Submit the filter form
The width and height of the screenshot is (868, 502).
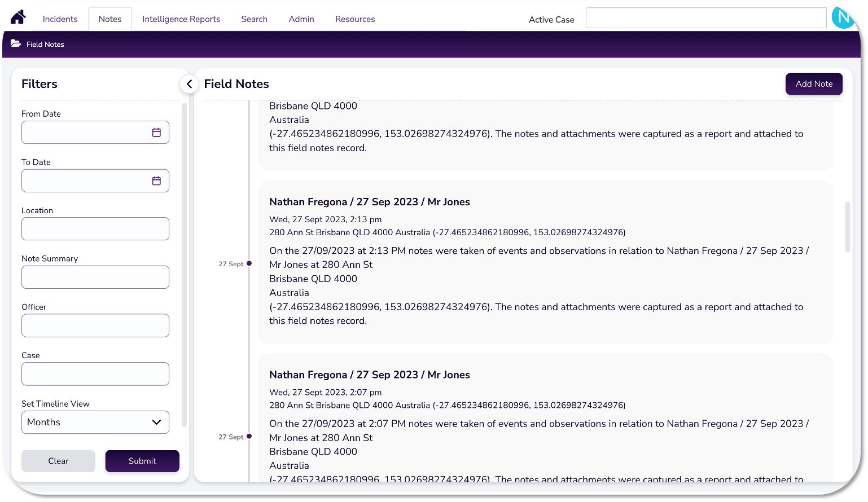pos(142,461)
